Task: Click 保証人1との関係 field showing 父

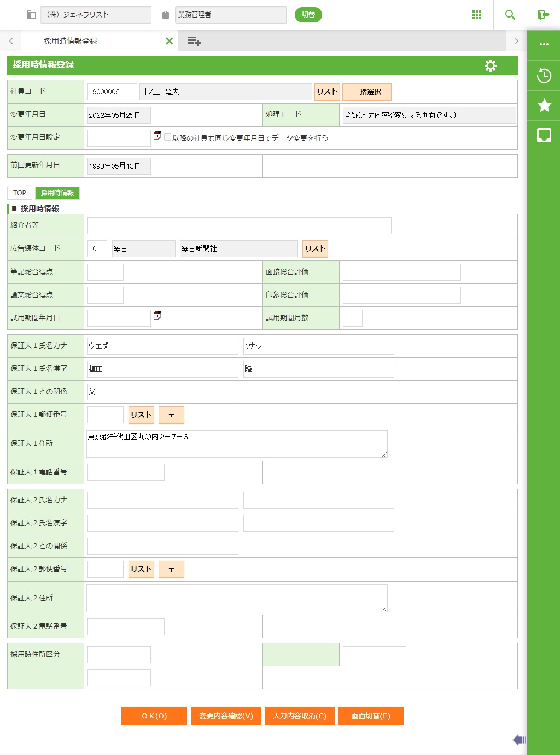Action: coord(163,392)
